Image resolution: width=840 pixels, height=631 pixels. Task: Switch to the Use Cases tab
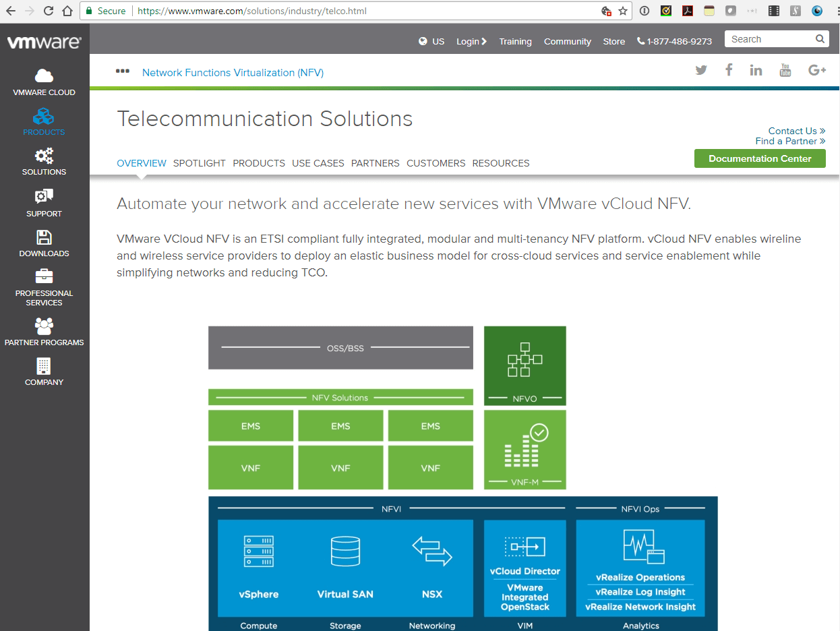(318, 163)
